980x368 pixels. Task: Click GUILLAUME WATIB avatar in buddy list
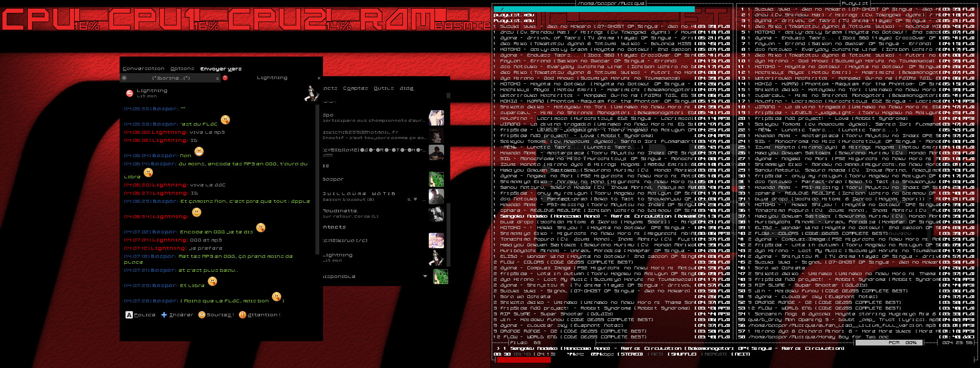[436, 196]
